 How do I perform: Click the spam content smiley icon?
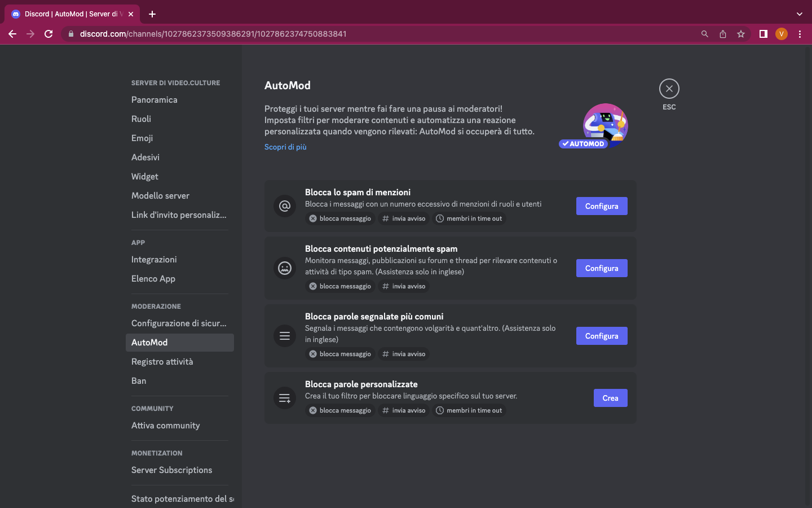(285, 268)
